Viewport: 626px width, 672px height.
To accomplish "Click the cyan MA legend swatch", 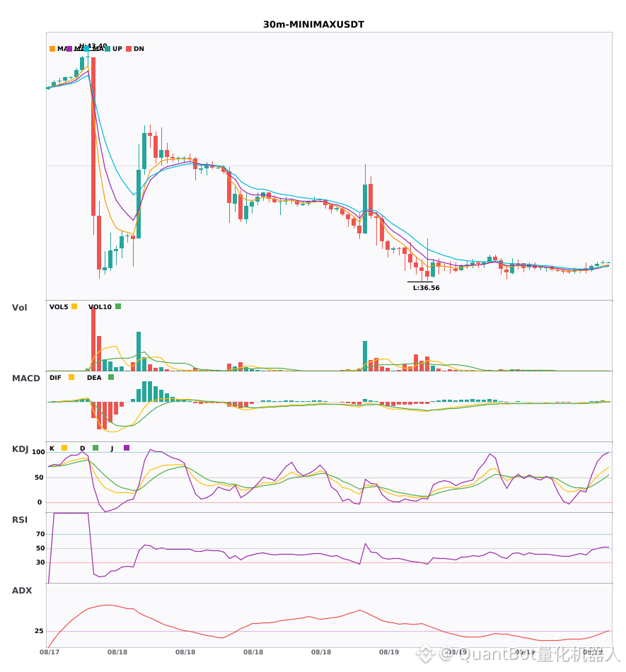I will pyautogui.click(x=86, y=49).
